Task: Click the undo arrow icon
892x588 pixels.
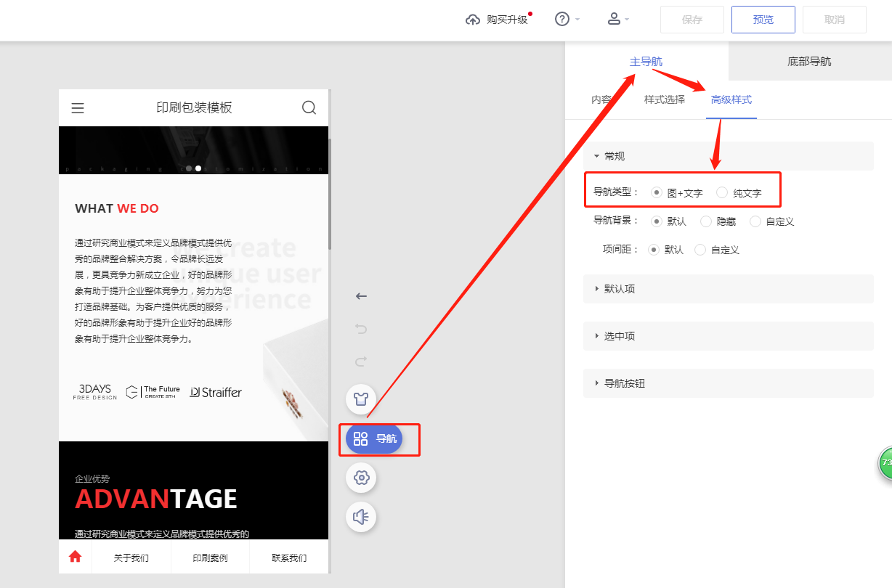Action: (x=361, y=329)
